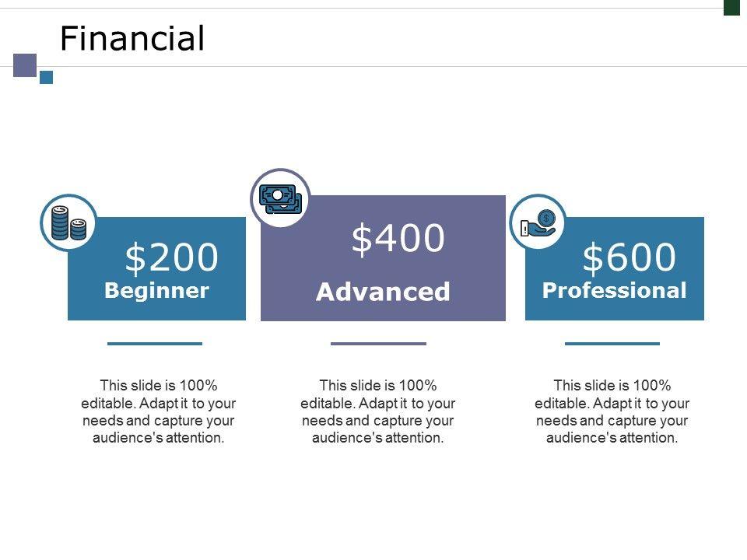Click the description text under Professional

[x=612, y=411]
